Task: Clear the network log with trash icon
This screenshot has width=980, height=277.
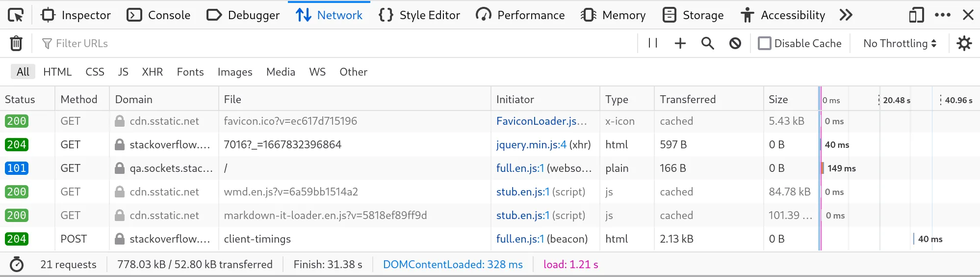Action: click(x=16, y=44)
